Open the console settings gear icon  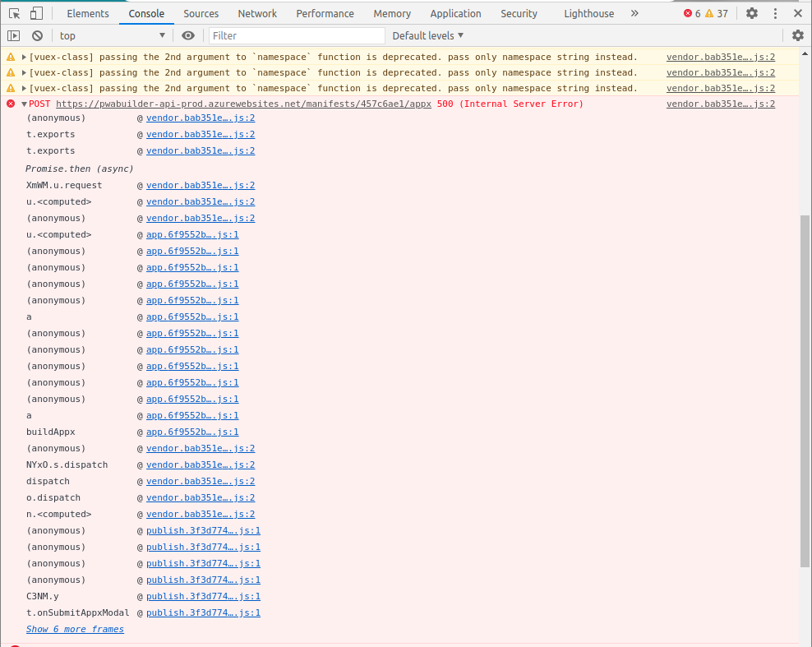pyautogui.click(x=797, y=35)
